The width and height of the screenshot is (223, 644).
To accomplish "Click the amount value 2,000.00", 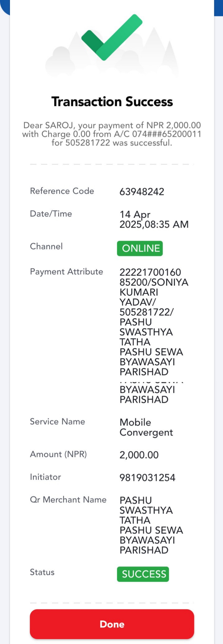I will [x=139, y=455].
